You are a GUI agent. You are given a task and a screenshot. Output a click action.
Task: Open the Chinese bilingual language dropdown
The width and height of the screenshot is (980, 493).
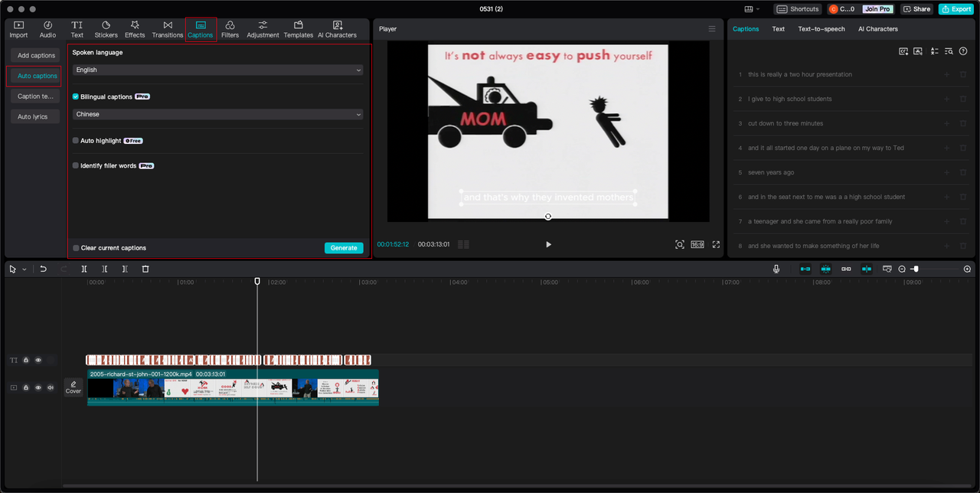point(217,114)
